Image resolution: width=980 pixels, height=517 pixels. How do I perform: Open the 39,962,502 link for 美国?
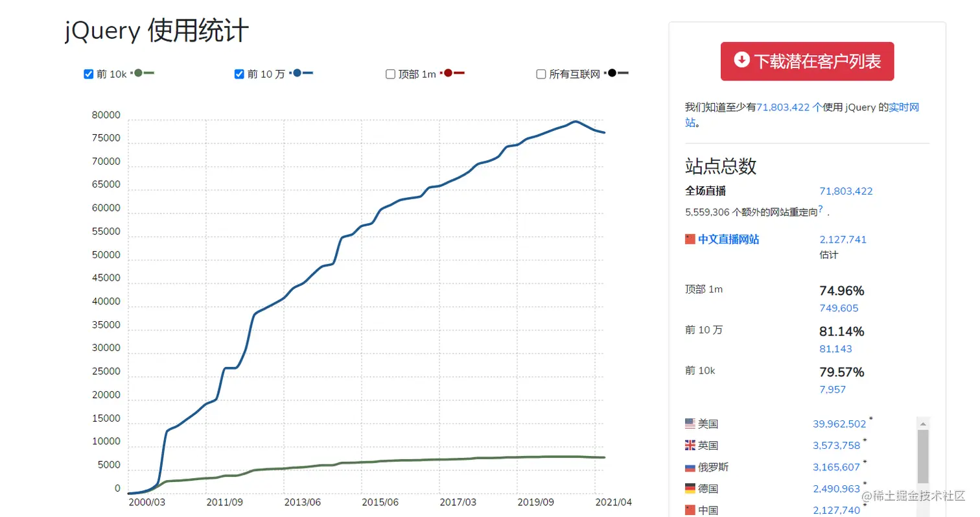pyautogui.click(x=839, y=424)
